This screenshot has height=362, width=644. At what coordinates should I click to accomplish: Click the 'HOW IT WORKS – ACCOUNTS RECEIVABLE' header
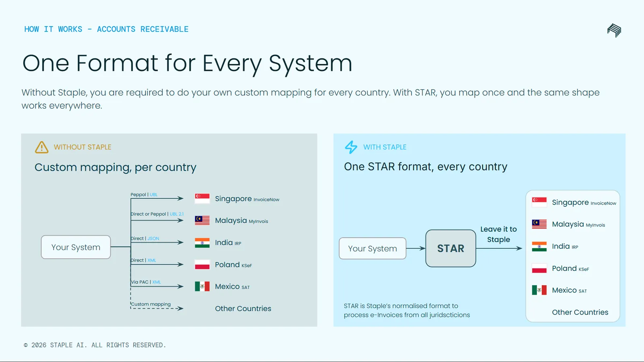106,29
